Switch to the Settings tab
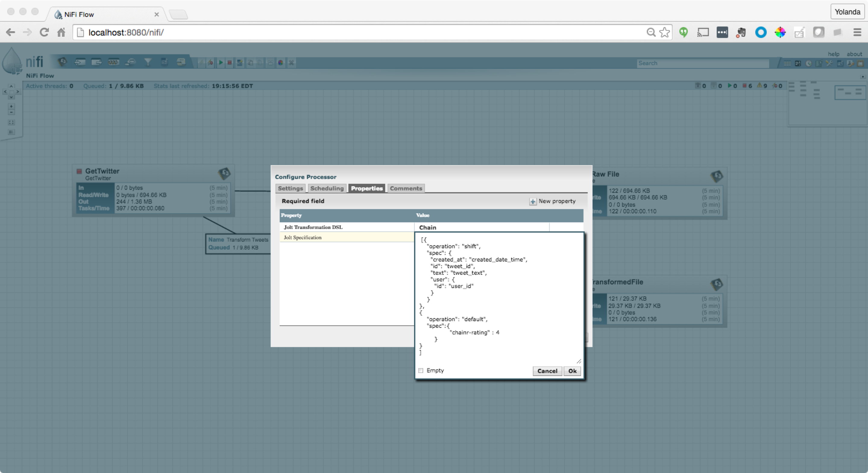Viewport: 868px width, 473px height. pyautogui.click(x=290, y=188)
